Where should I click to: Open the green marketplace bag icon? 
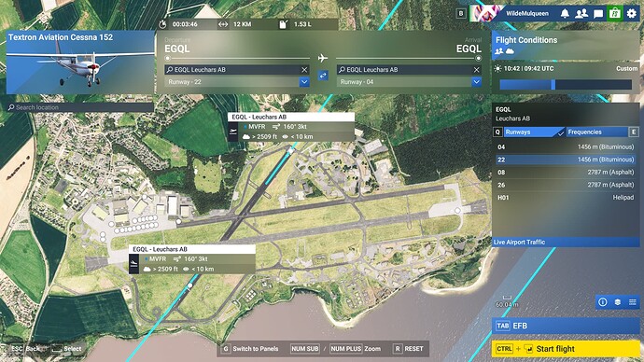click(615, 13)
